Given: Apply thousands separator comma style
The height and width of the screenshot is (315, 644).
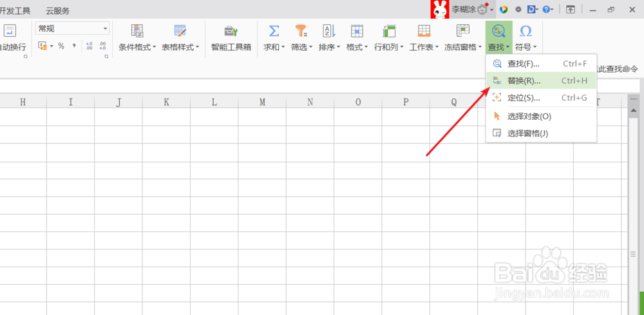Looking at the screenshot, I should tap(74, 46).
